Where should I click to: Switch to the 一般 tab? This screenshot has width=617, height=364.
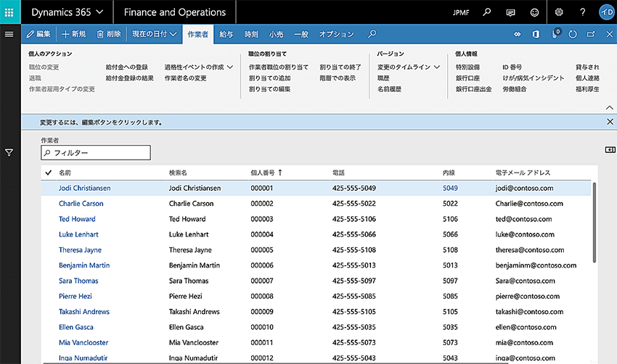pos(301,34)
